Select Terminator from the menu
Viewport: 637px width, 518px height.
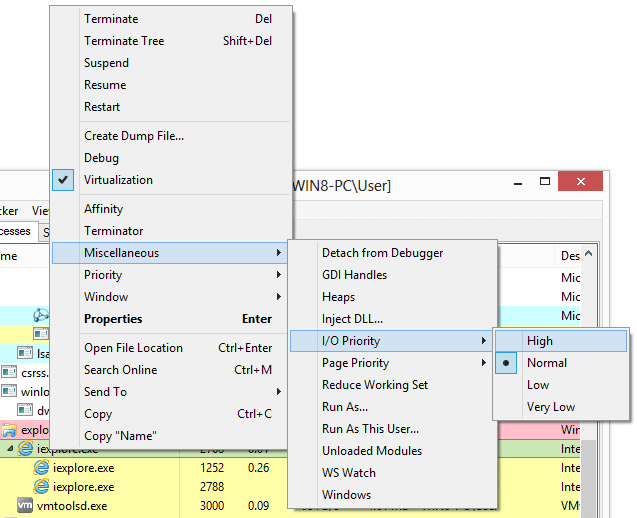click(170, 231)
